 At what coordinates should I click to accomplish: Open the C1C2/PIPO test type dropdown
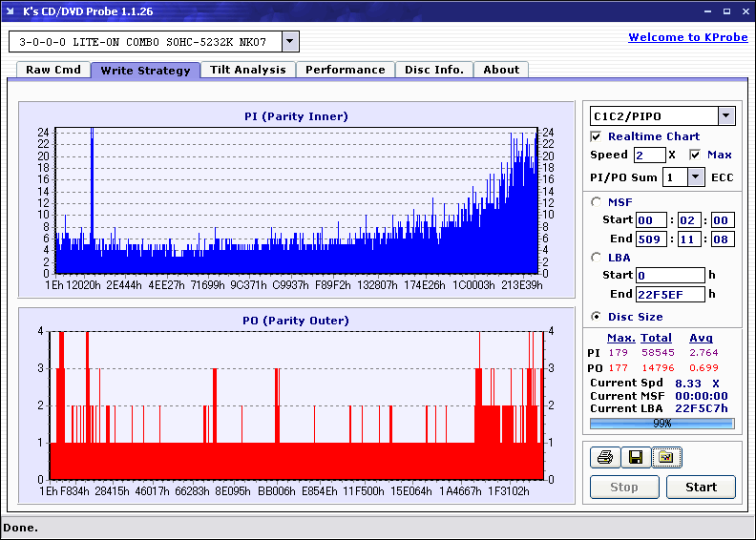tap(726, 115)
